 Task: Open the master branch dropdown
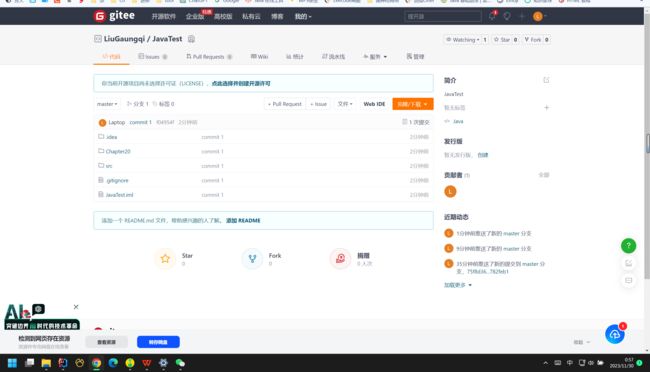click(x=107, y=104)
